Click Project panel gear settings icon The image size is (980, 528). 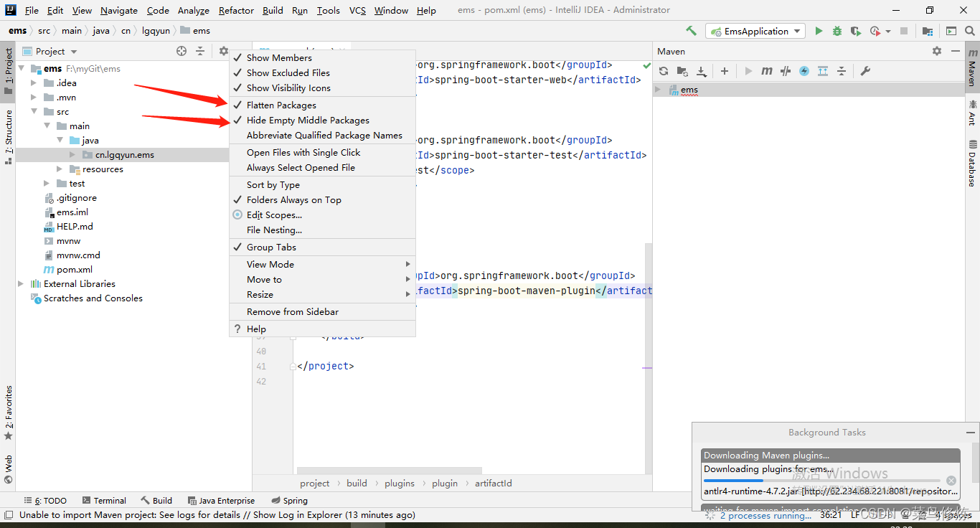(223, 51)
